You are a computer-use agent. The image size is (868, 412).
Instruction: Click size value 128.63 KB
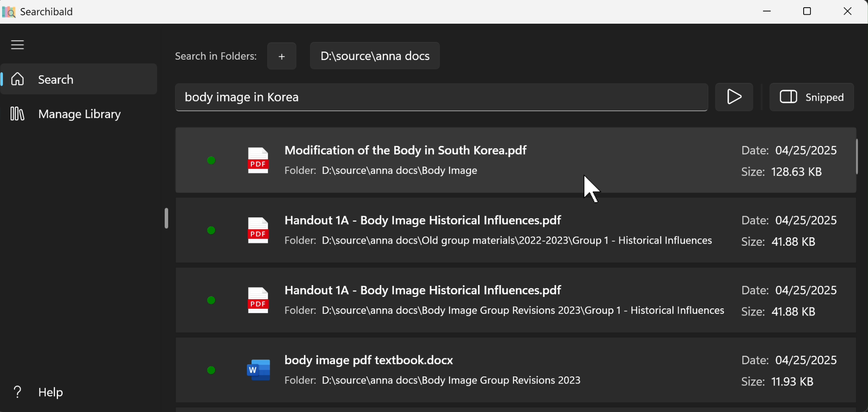[796, 172]
